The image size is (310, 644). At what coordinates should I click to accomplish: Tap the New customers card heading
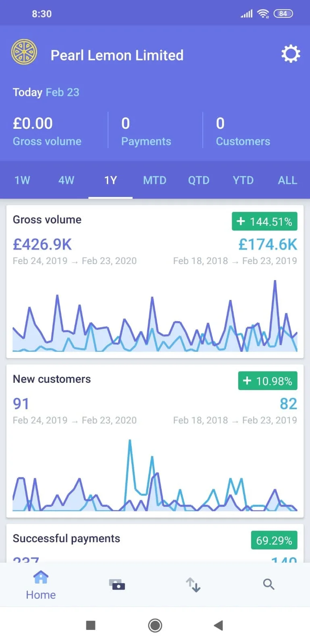[x=52, y=379]
